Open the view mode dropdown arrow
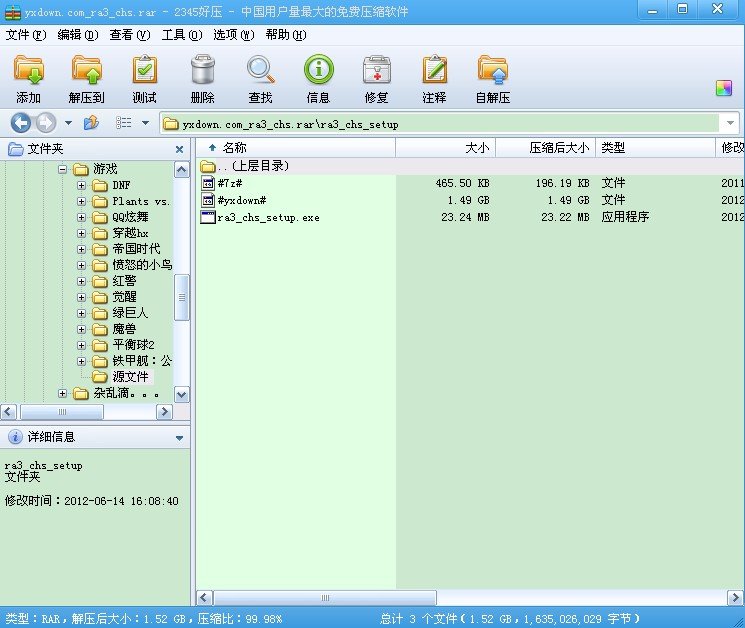The image size is (745, 628). click(x=145, y=123)
